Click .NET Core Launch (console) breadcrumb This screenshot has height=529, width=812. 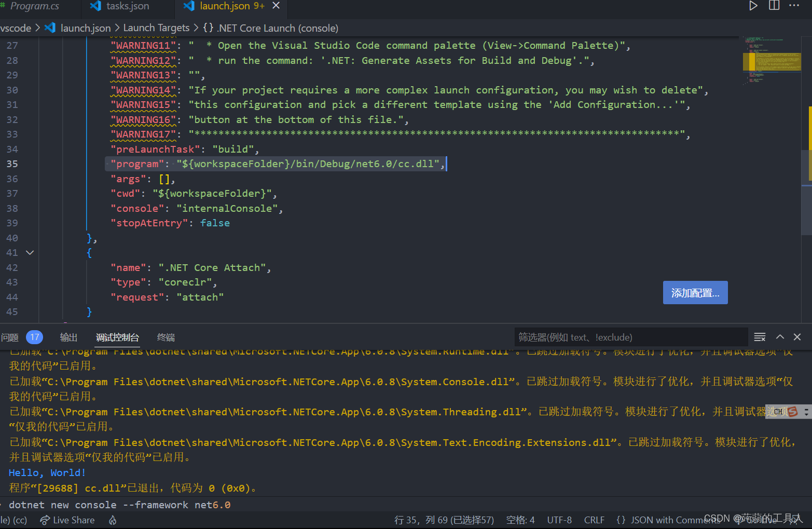(277, 28)
